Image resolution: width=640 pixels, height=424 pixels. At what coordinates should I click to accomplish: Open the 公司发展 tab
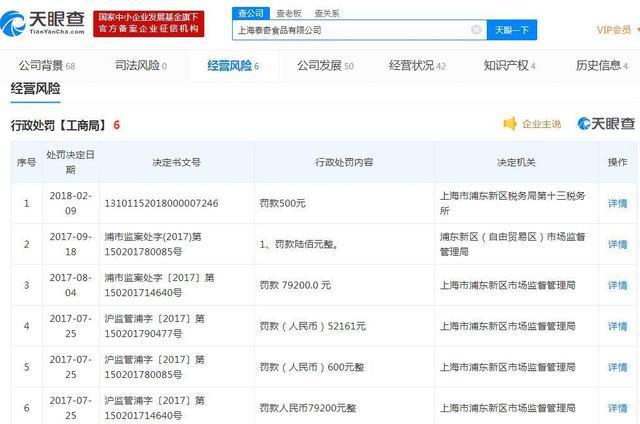pyautogui.click(x=325, y=65)
